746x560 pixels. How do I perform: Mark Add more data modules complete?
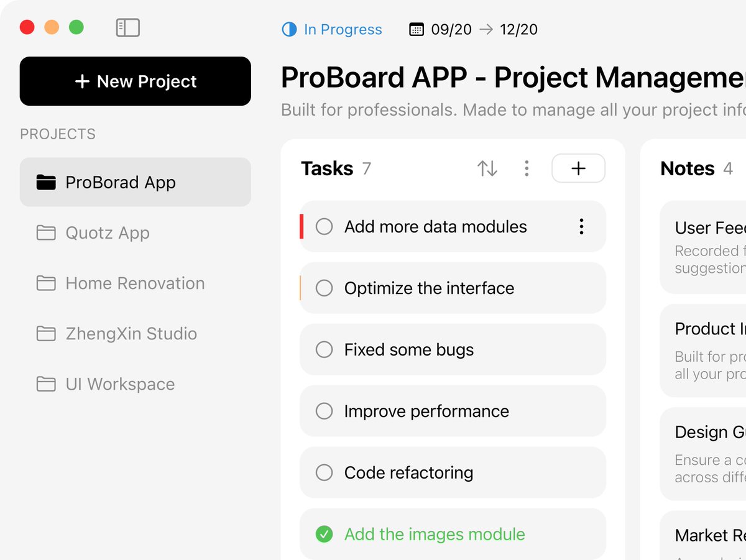[x=325, y=227]
